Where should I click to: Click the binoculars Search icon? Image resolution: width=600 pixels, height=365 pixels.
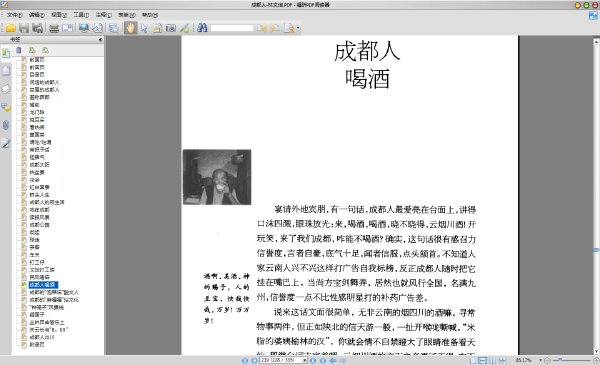click(x=202, y=28)
